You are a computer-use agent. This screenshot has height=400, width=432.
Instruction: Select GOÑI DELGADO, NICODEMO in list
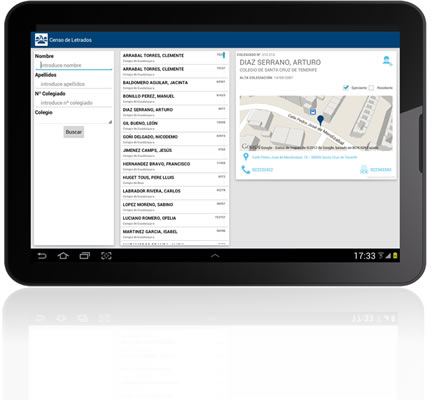pos(174,139)
